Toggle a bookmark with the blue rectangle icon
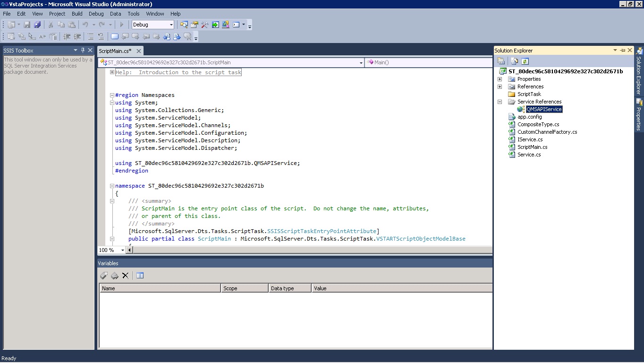This screenshot has width=644, height=363. [x=115, y=36]
